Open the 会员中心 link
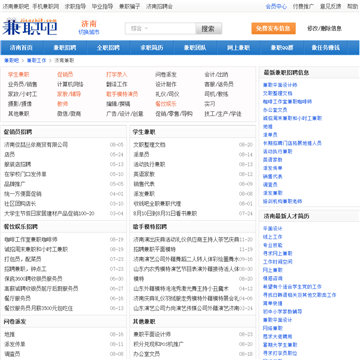 276,6
